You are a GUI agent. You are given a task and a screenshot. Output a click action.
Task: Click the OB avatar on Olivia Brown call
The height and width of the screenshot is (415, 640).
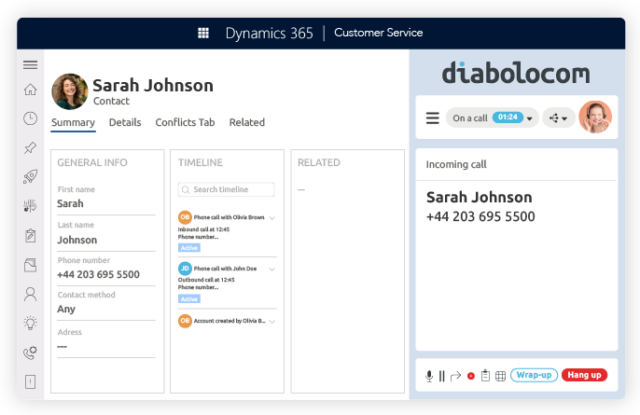(185, 217)
